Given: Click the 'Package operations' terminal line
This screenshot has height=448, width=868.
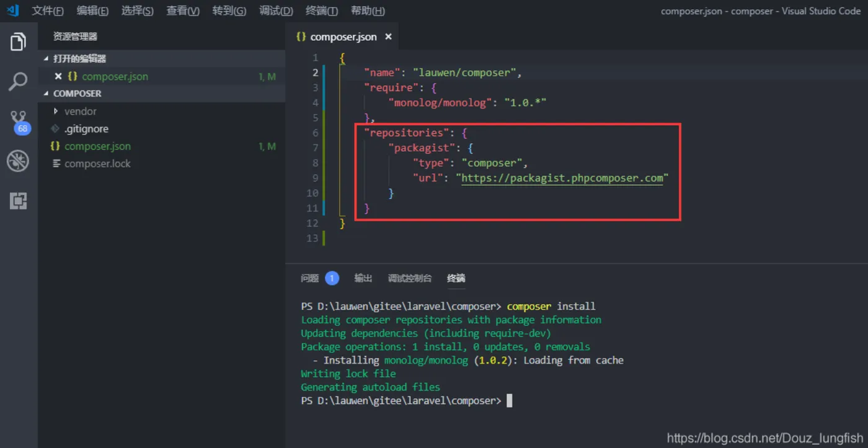Looking at the screenshot, I should [x=446, y=347].
